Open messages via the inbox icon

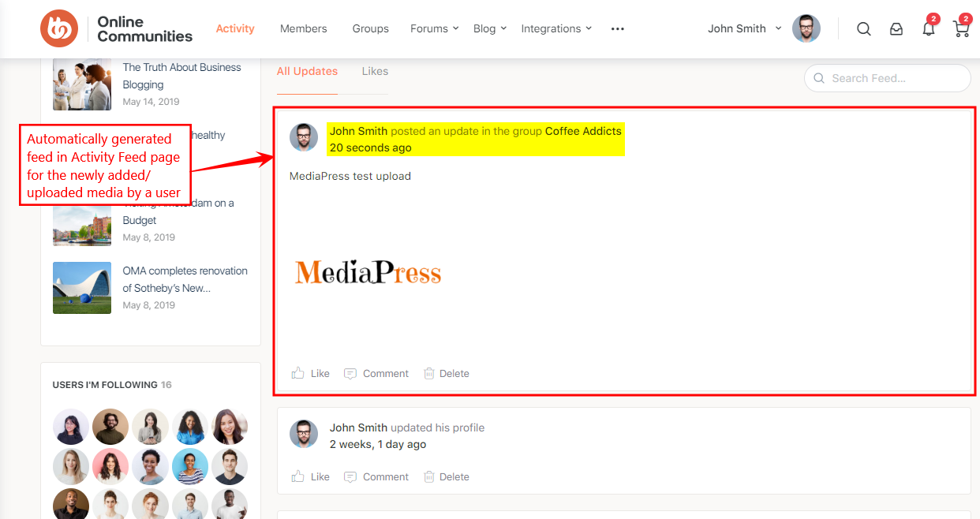coord(896,28)
